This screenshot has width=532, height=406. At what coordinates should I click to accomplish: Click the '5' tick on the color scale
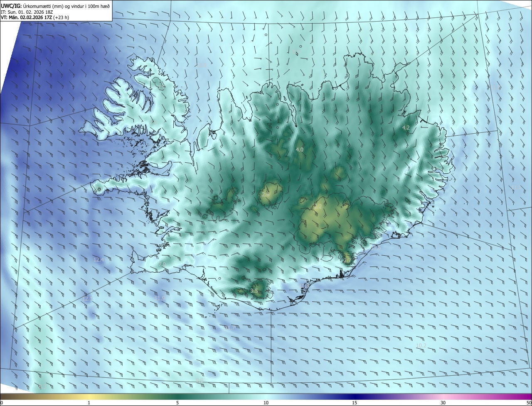(177, 403)
